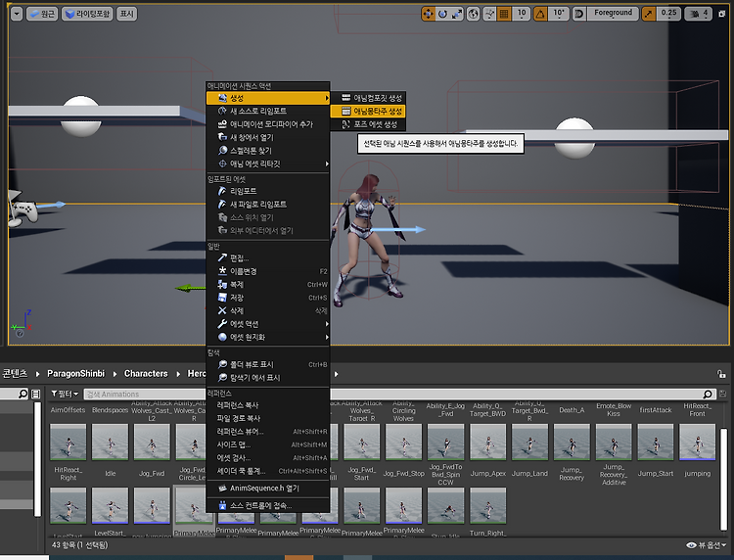Open scale snap 0.25 dropdown
Screen dimensions: 734x560
[668, 14]
